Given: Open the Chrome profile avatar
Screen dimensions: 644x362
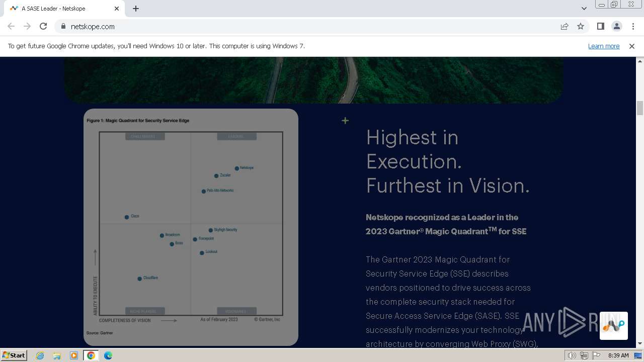Looking at the screenshot, I should click(x=616, y=26).
